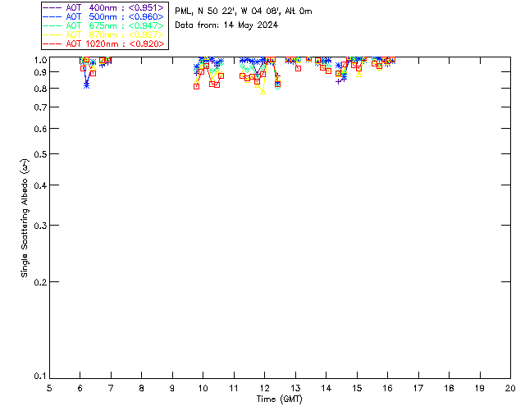Click the y-axis label 0.5
The width and height of the screenshot is (525, 420).
pyautogui.click(x=40, y=154)
